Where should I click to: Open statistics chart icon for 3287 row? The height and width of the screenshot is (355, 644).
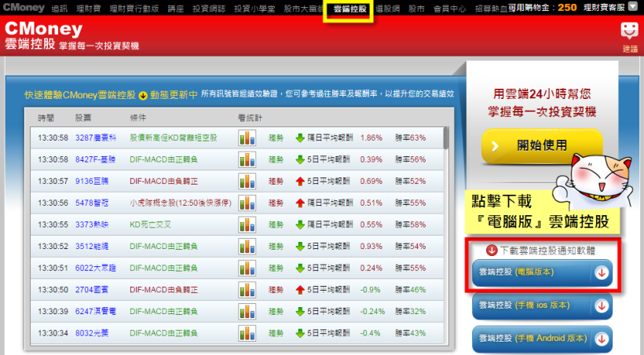tap(247, 137)
